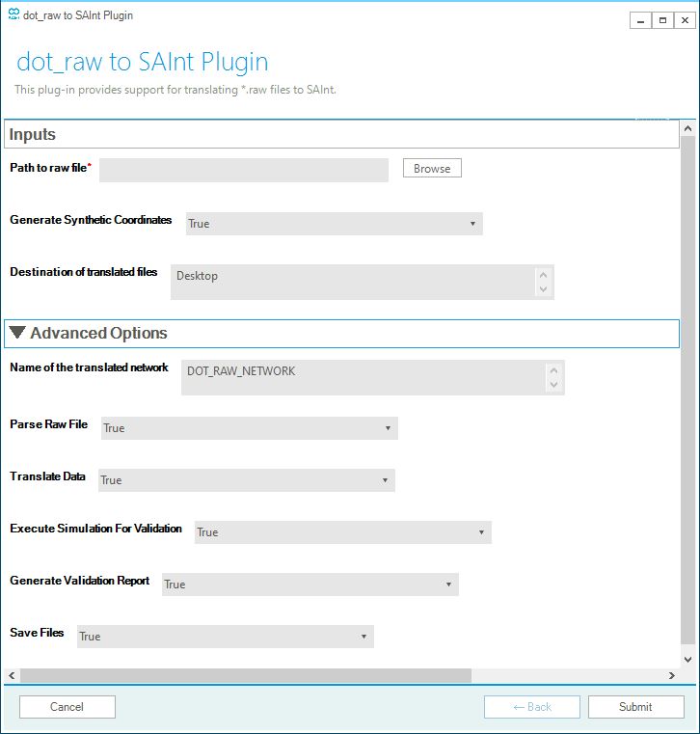Click up arrow in Destination field

(x=544, y=275)
